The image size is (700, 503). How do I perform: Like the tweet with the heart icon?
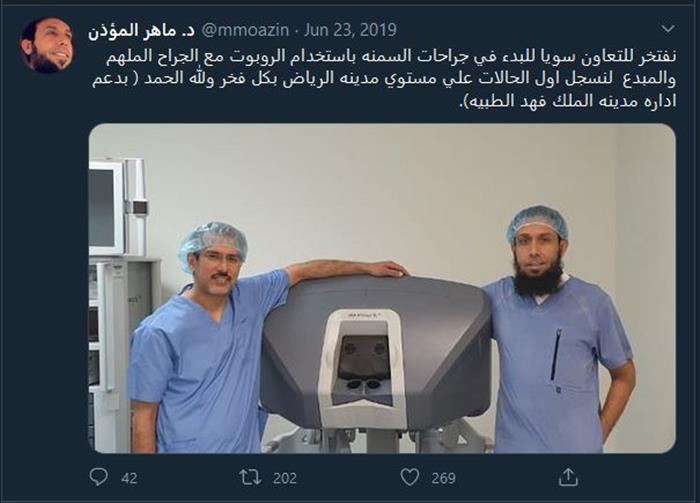coord(409,477)
